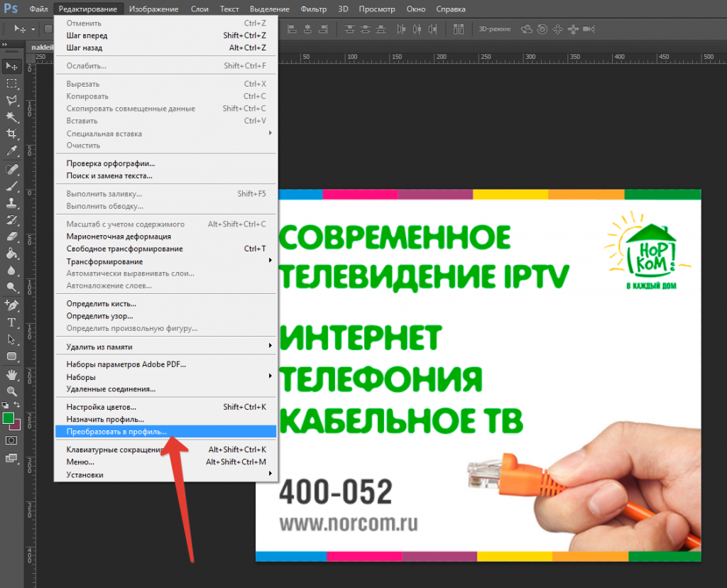Select the Zoom tool magnifier

coord(11,391)
